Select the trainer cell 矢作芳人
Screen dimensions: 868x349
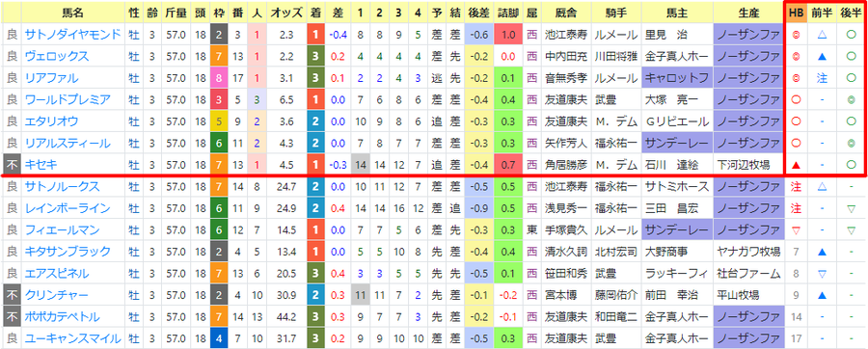point(565,144)
